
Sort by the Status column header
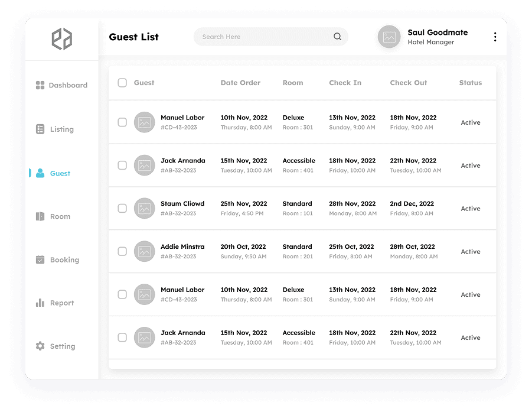[x=470, y=83]
